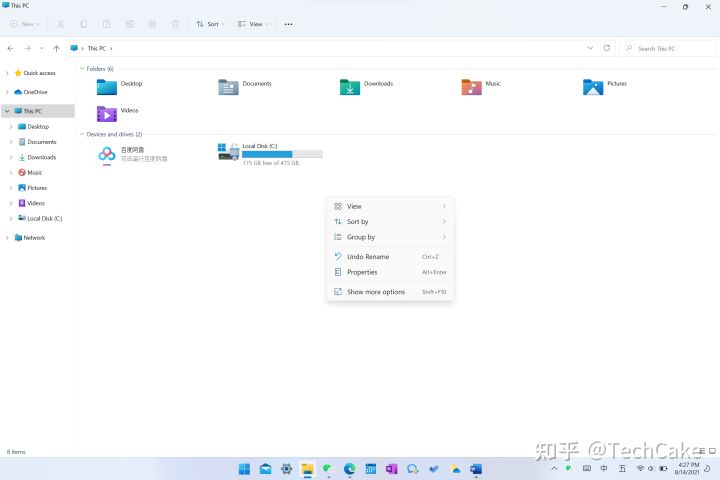Refresh the This PC view
This screenshot has width=720, height=480.
(607, 48)
